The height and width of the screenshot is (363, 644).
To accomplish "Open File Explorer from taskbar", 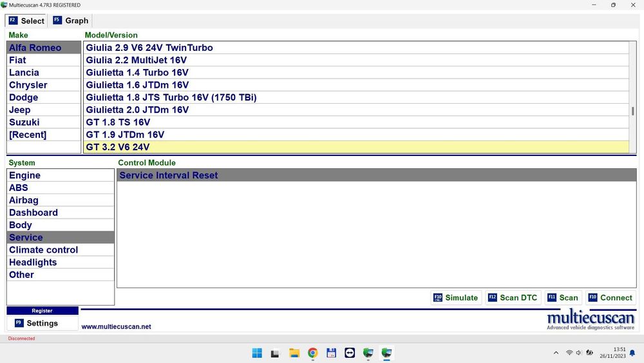I will point(294,353).
